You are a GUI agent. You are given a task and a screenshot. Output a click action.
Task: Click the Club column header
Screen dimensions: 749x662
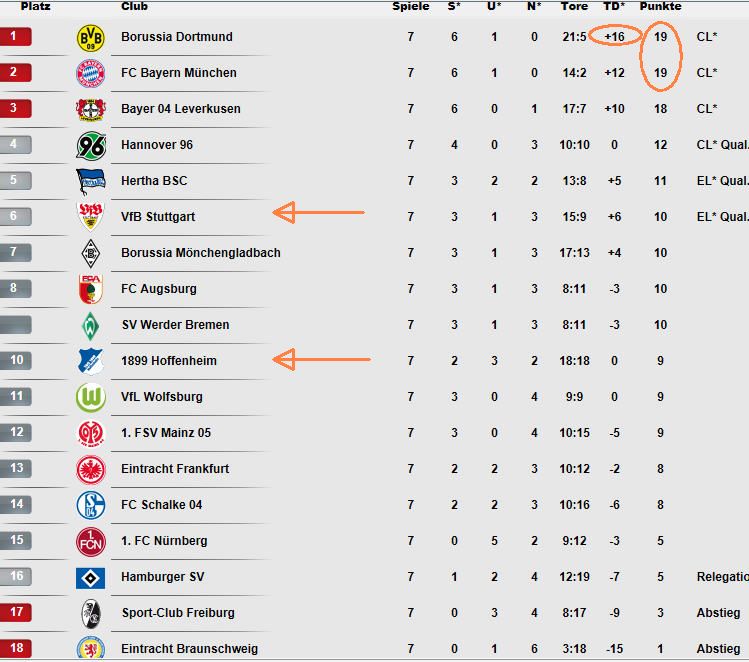134,6
